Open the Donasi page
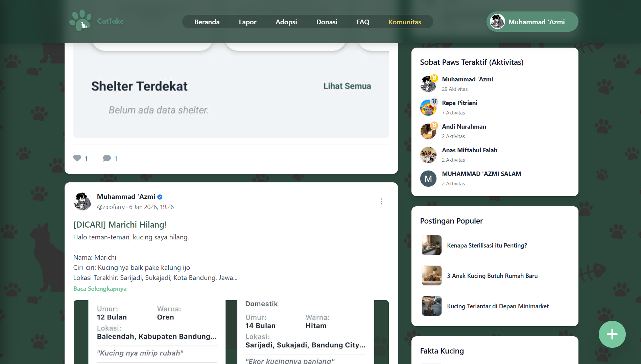 (327, 22)
